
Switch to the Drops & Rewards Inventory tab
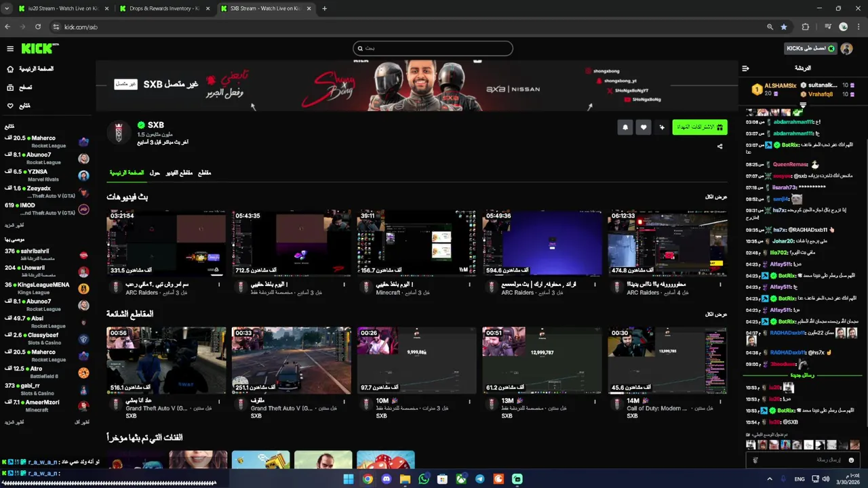click(164, 9)
